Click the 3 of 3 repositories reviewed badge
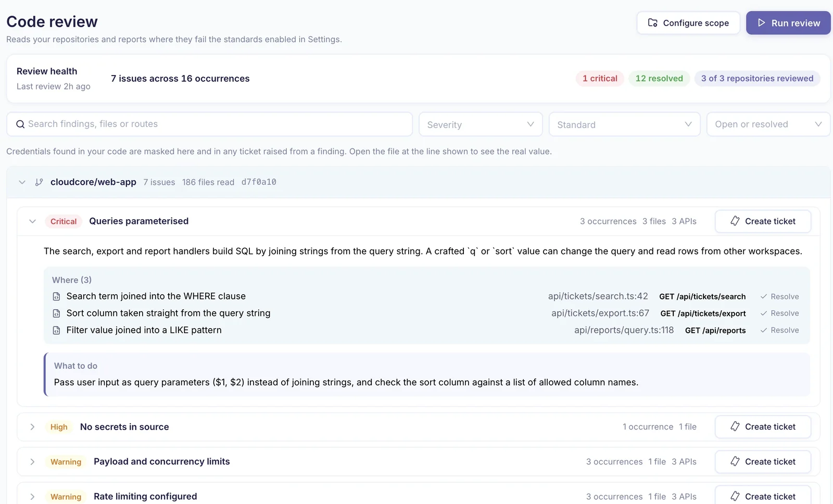The width and height of the screenshot is (833, 504). tap(757, 79)
